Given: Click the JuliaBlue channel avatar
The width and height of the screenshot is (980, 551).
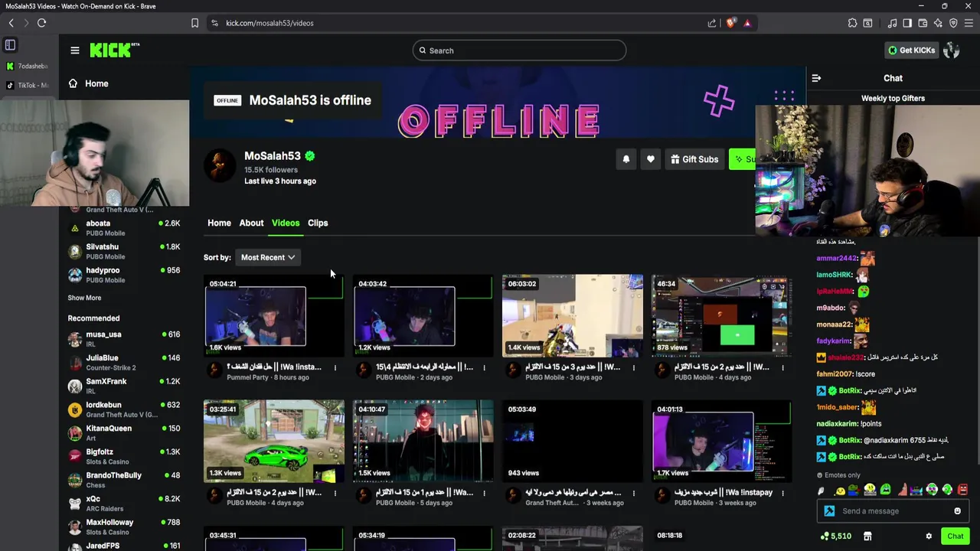Looking at the screenshot, I should (74, 363).
